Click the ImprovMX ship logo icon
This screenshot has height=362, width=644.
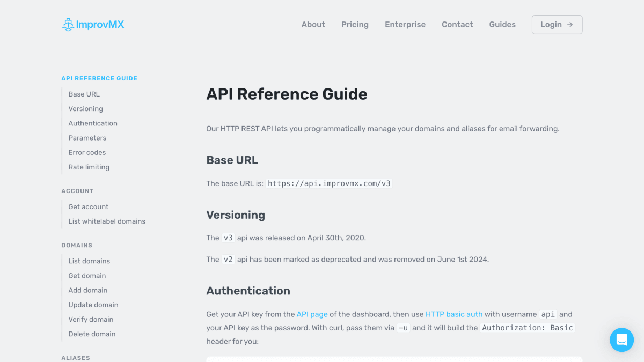(68, 25)
